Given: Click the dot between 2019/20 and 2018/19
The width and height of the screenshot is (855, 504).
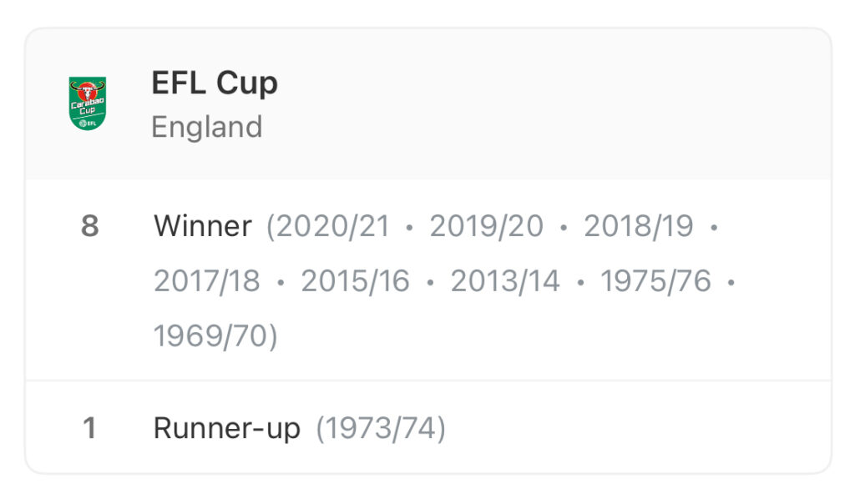Looking at the screenshot, I should click(564, 227).
